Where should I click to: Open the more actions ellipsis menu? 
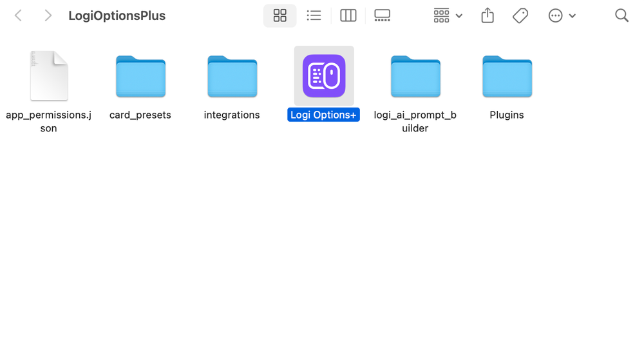562,15
